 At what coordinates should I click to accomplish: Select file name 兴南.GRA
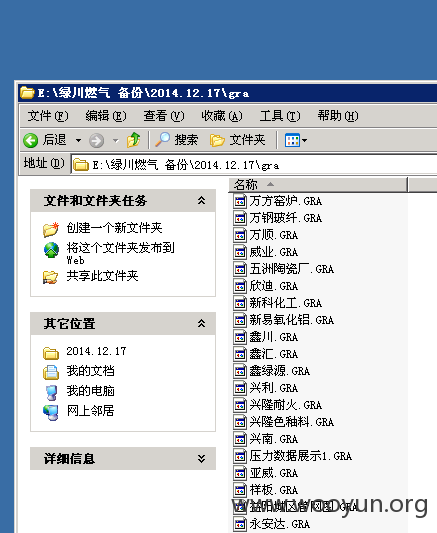[x=274, y=439]
